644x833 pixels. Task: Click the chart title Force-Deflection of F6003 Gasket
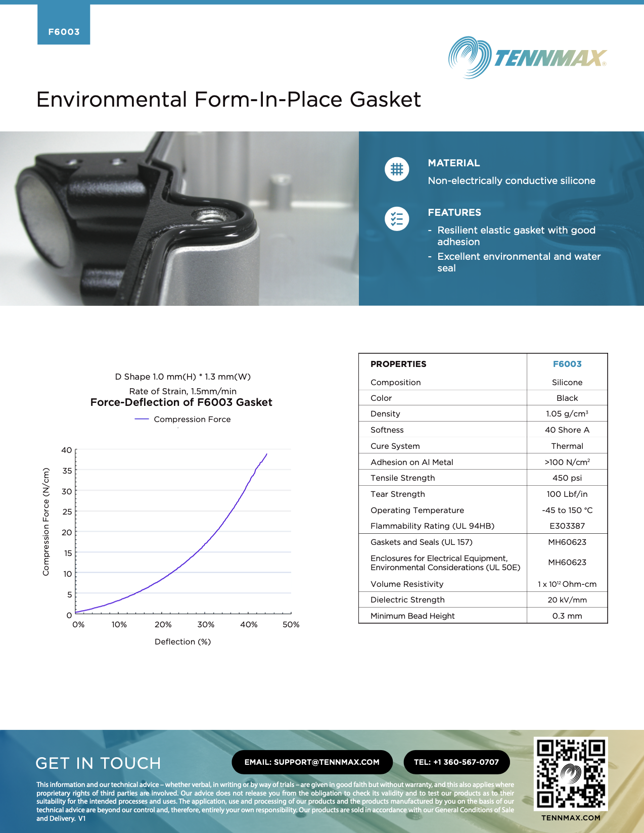click(181, 402)
